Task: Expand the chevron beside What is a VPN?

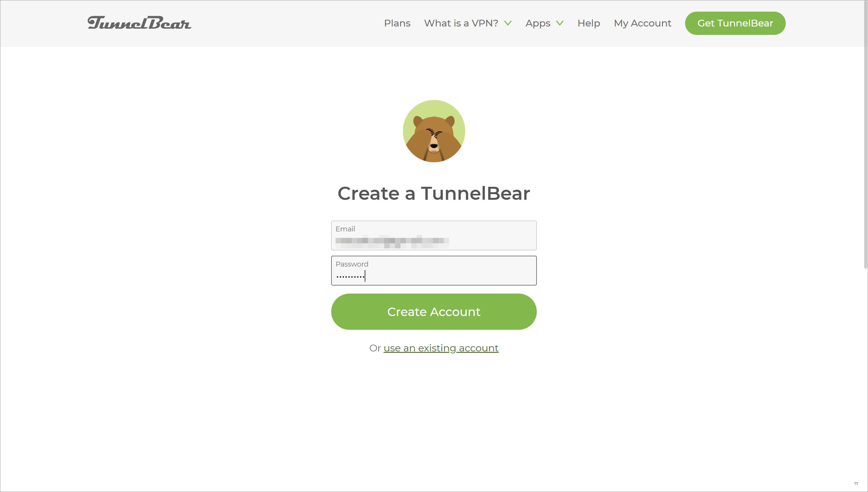Action: 508,23
